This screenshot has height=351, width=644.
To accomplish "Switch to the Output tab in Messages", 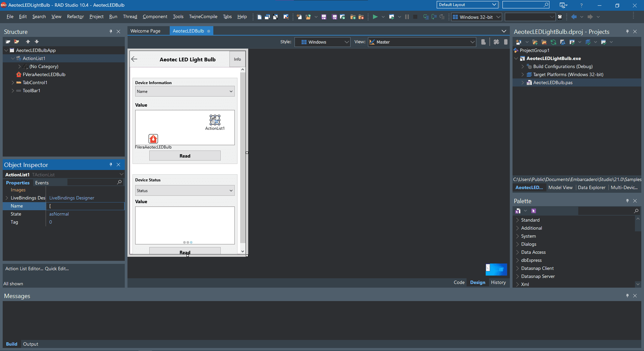I will [31, 344].
